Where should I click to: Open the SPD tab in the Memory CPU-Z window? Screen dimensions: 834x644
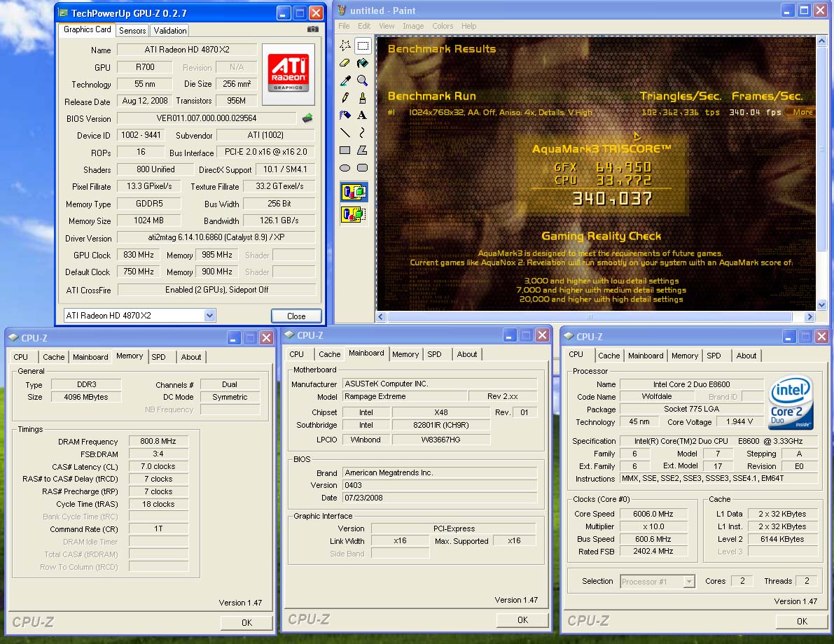pos(158,357)
